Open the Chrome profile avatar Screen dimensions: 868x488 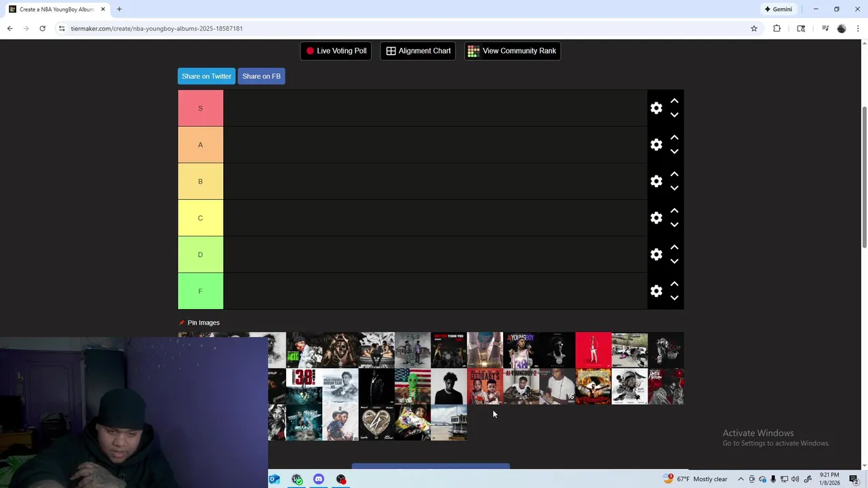(x=842, y=28)
